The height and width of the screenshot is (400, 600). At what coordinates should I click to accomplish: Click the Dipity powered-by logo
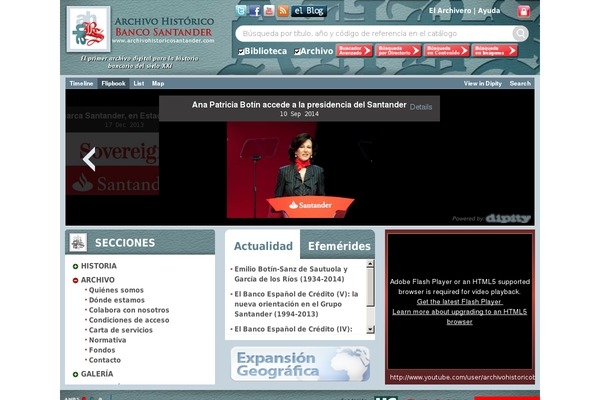(508, 219)
